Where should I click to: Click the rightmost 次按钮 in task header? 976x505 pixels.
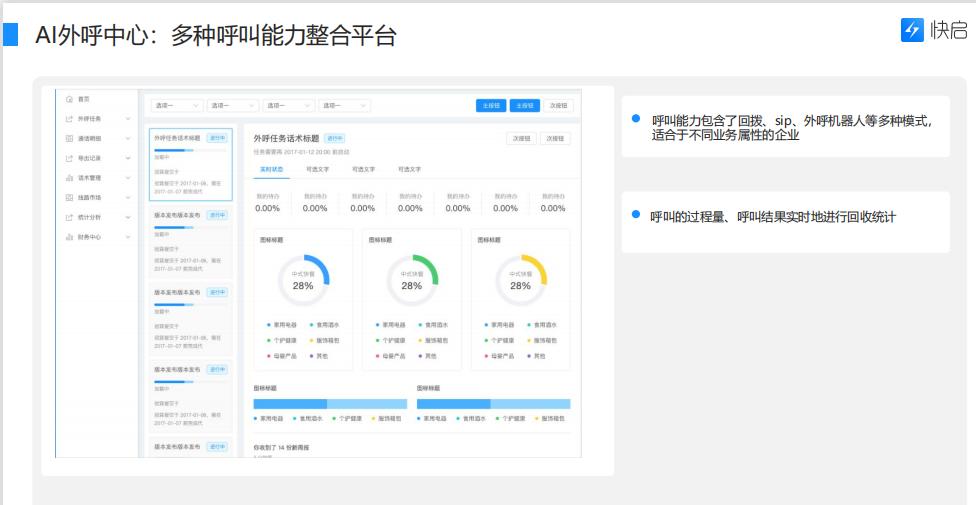[x=555, y=138]
